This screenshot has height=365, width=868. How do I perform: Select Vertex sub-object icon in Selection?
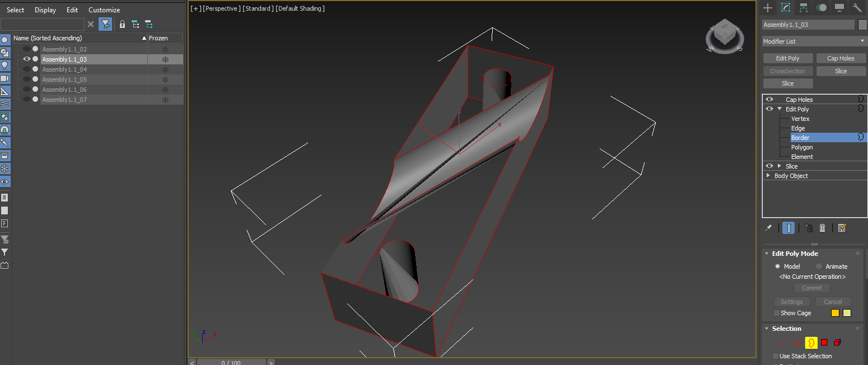pyautogui.click(x=784, y=343)
